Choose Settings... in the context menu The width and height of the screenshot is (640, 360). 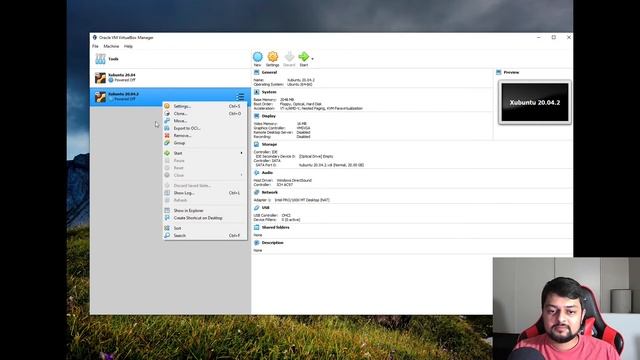click(204, 106)
